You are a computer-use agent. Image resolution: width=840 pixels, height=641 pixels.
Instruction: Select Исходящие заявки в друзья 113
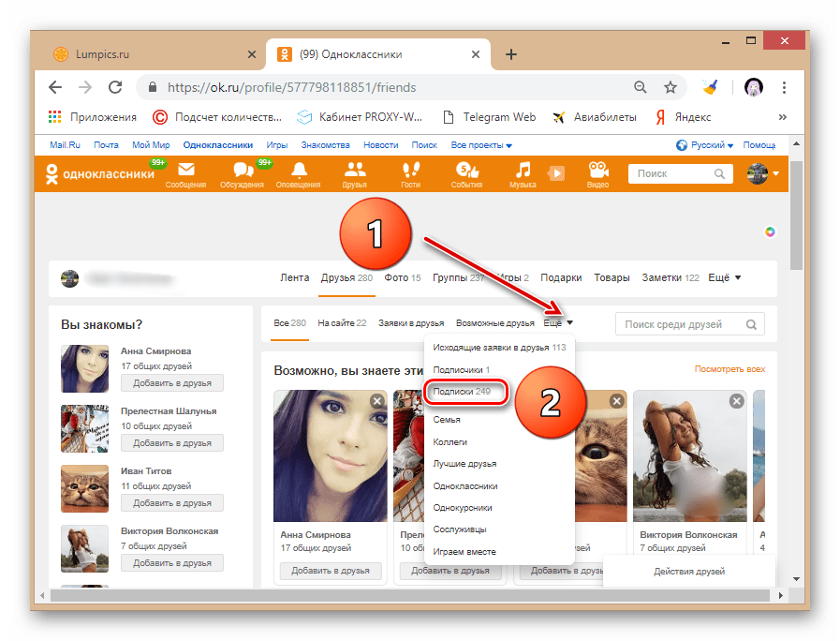[x=499, y=348]
